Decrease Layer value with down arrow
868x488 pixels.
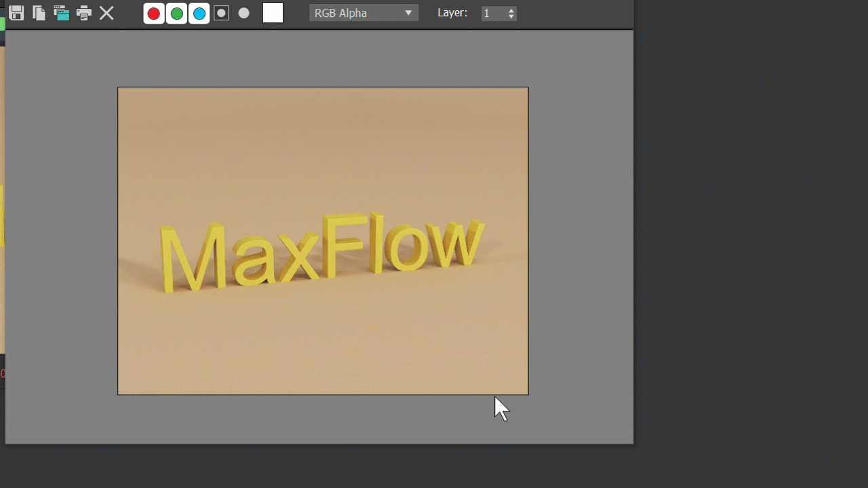[511, 16]
